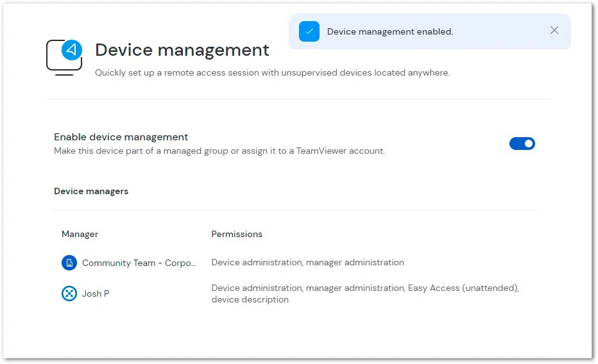
Task: Click the Enable device management label
Action: point(121,137)
